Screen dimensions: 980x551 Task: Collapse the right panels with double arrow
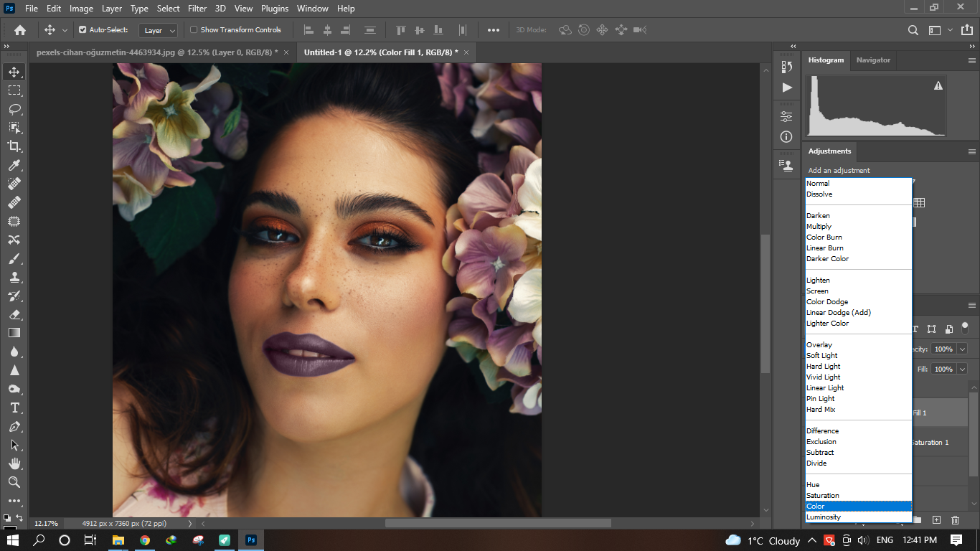click(972, 46)
